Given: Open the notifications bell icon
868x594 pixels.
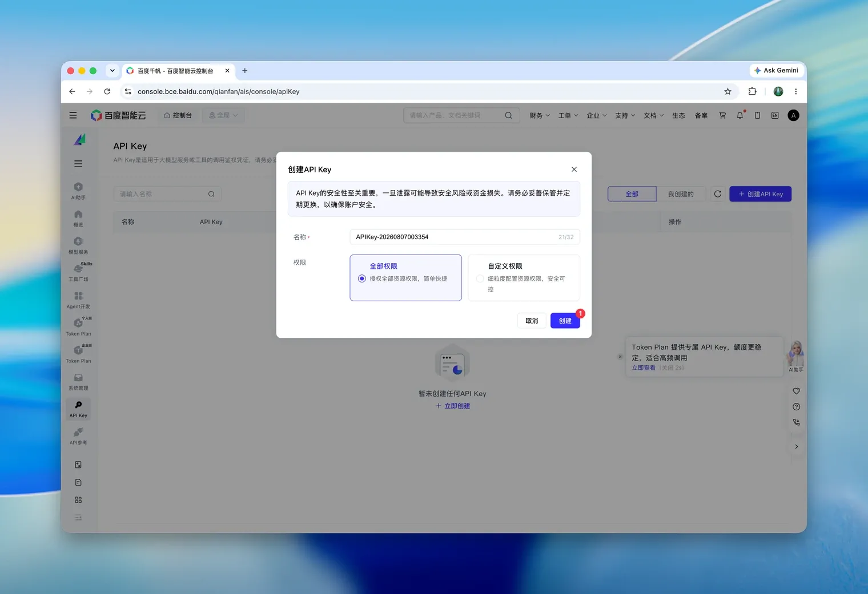Looking at the screenshot, I should (740, 115).
